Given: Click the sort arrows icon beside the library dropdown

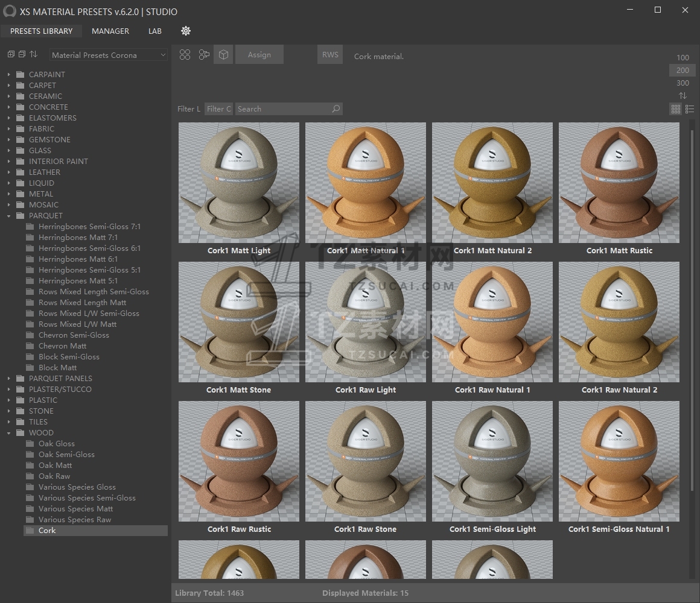Looking at the screenshot, I should click(x=33, y=54).
